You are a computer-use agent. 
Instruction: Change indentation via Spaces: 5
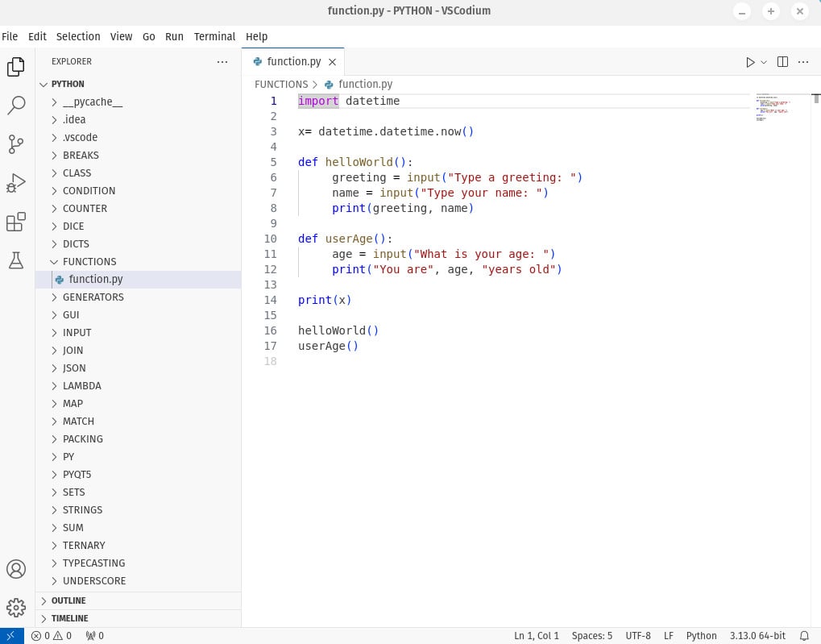click(x=591, y=636)
